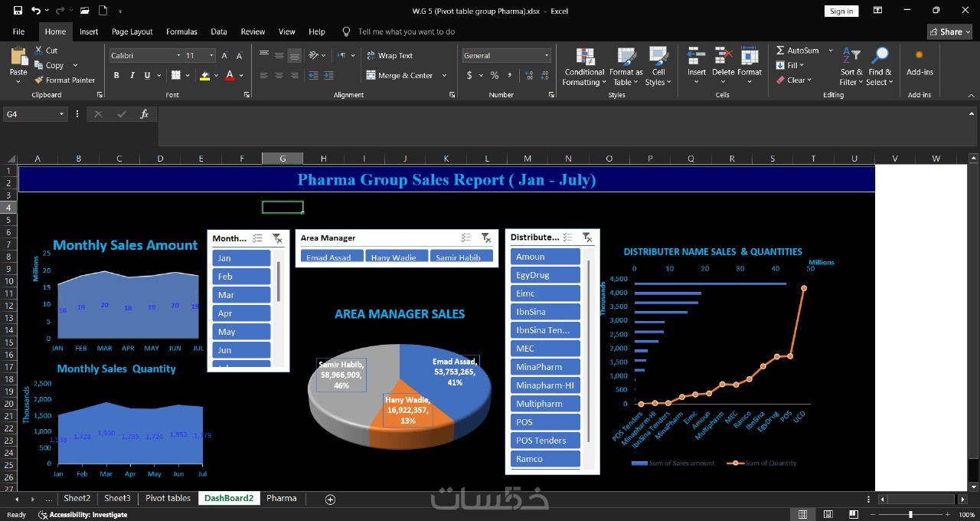The width and height of the screenshot is (980, 521).
Task: Apply comma style format
Action: click(x=508, y=75)
